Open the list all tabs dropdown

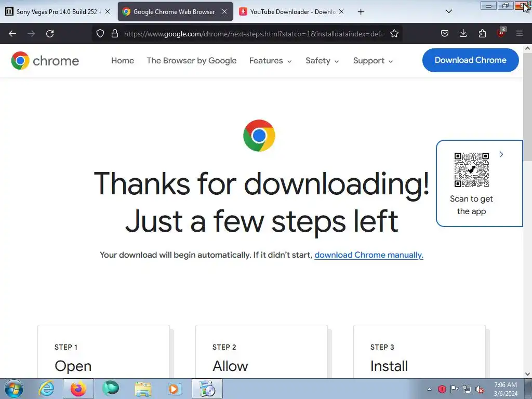click(448, 11)
